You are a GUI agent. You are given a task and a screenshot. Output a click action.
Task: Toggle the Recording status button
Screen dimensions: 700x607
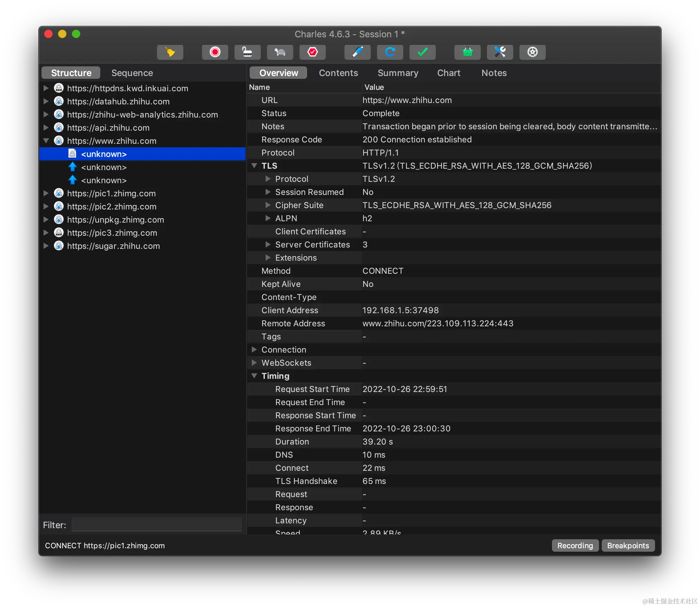click(x=575, y=545)
